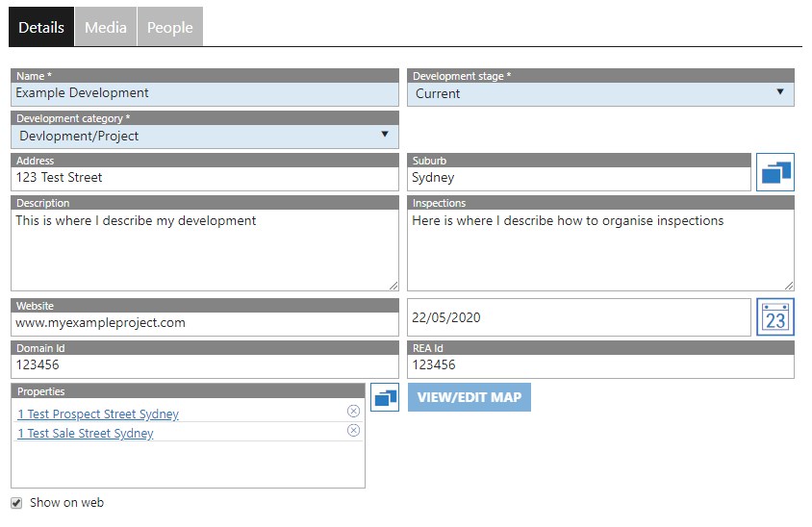Switch to the Media tab
812x527 pixels.
[106, 28]
